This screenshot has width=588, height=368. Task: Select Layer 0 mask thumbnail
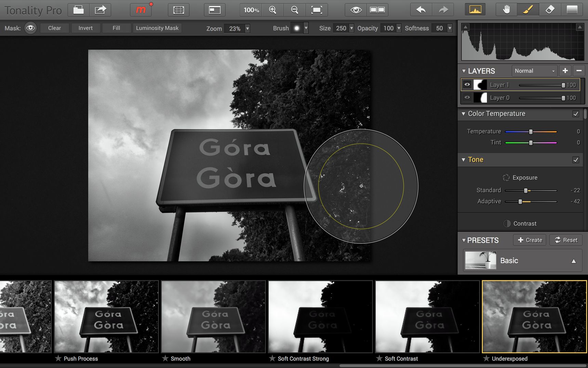[x=480, y=98]
